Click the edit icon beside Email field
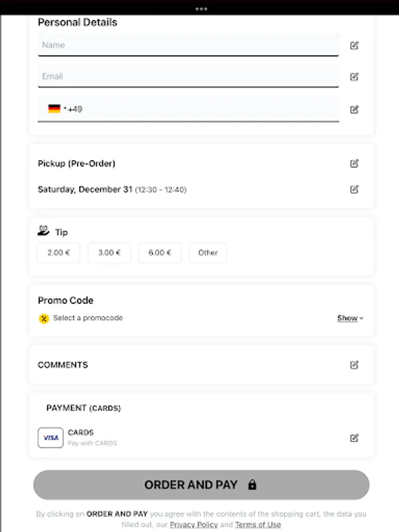Image resolution: width=399 pixels, height=532 pixels. click(354, 76)
